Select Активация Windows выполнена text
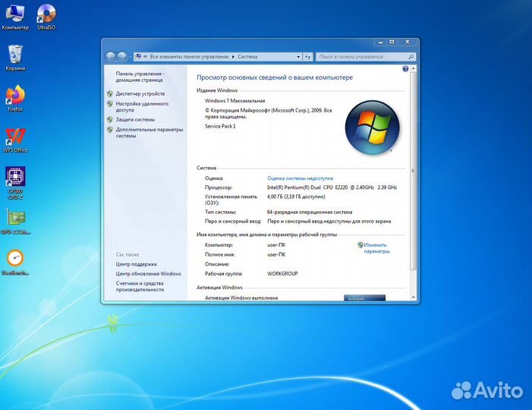 [x=241, y=298]
